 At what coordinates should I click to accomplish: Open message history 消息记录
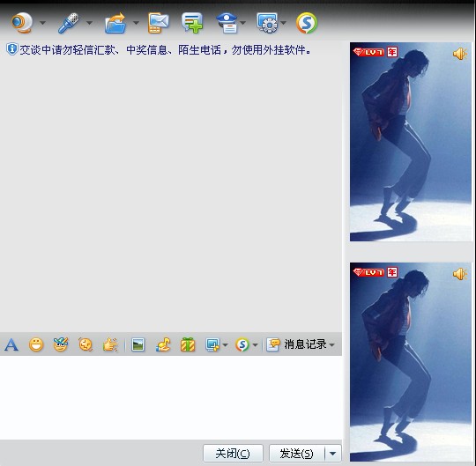296,344
